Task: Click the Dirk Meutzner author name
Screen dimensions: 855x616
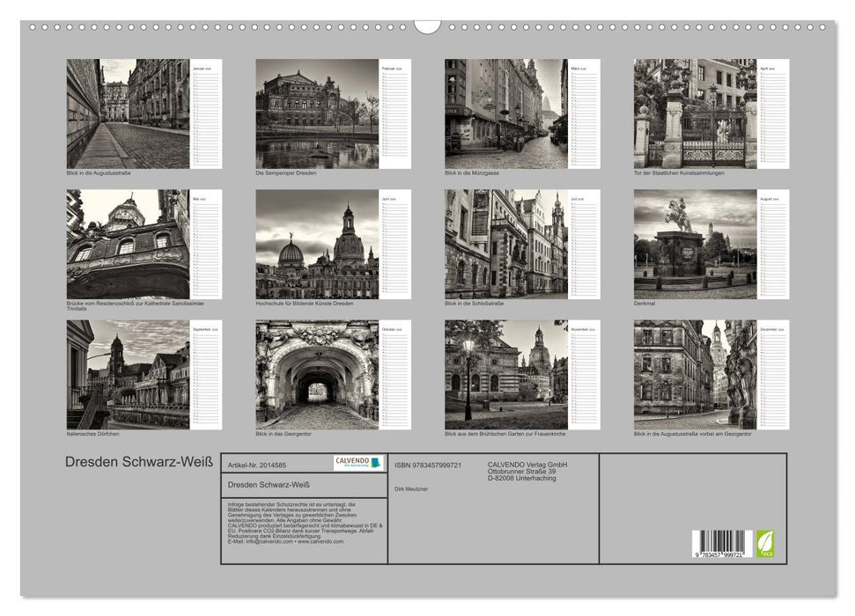Action: 411,488
